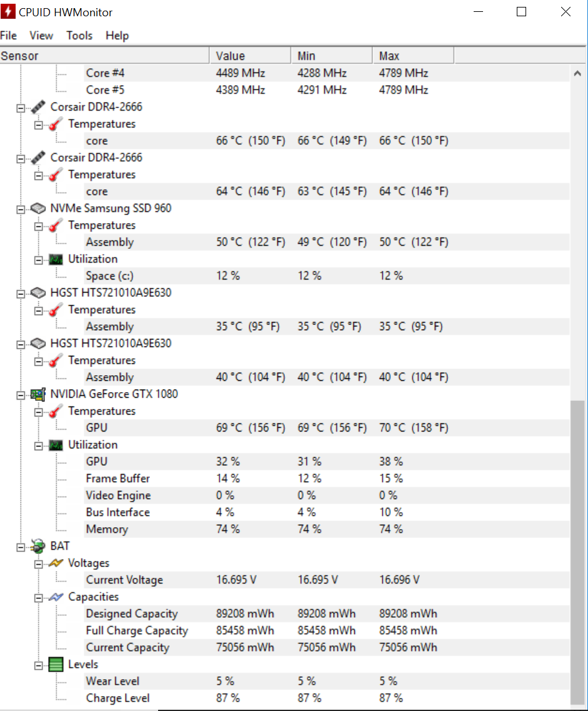Viewport: 588px width, 711px height.
Task: Click the first Corsair DDR4-2666 memory icon
Action: point(38,107)
